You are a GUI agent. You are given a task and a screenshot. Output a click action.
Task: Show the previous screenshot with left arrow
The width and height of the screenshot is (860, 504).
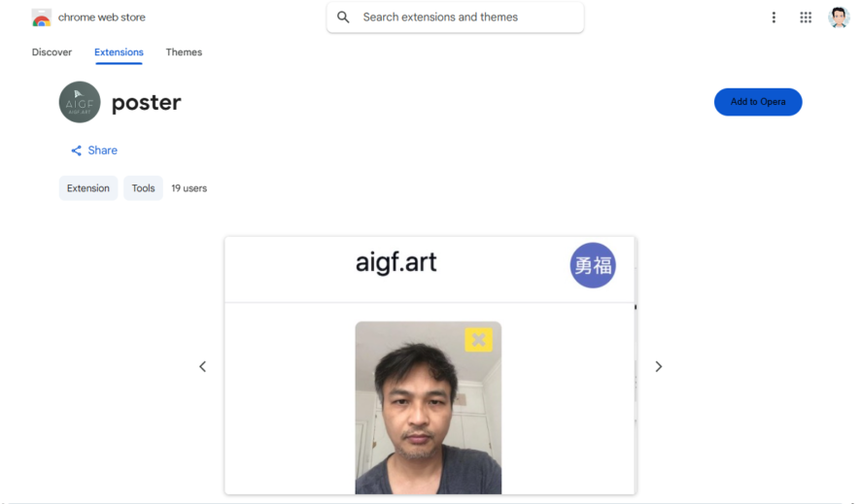(x=202, y=366)
